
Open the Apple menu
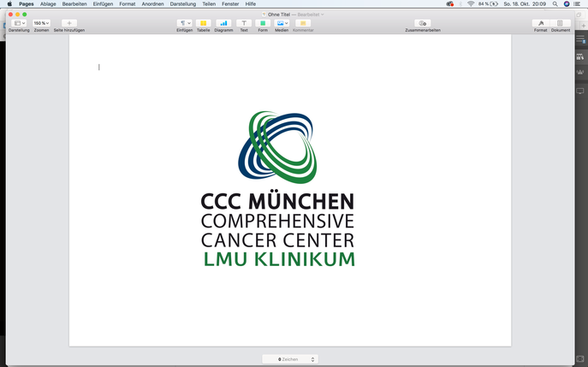coord(9,3)
